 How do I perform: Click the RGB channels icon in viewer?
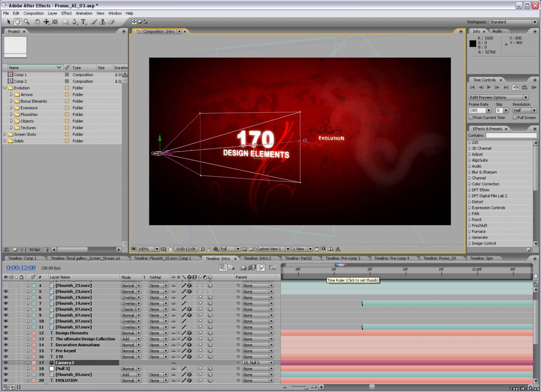coord(216,249)
